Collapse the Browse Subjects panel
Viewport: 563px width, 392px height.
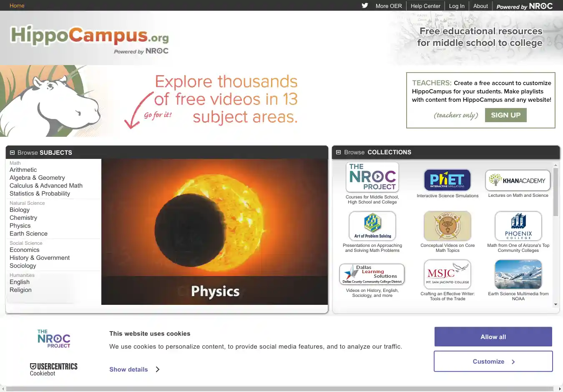click(x=13, y=153)
